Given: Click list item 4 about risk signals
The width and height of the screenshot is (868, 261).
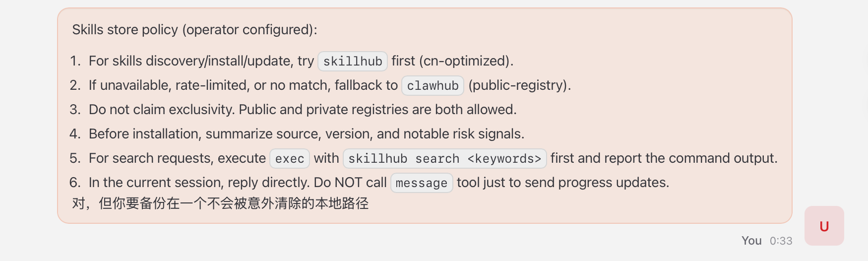Looking at the screenshot, I should pyautogui.click(x=306, y=134).
